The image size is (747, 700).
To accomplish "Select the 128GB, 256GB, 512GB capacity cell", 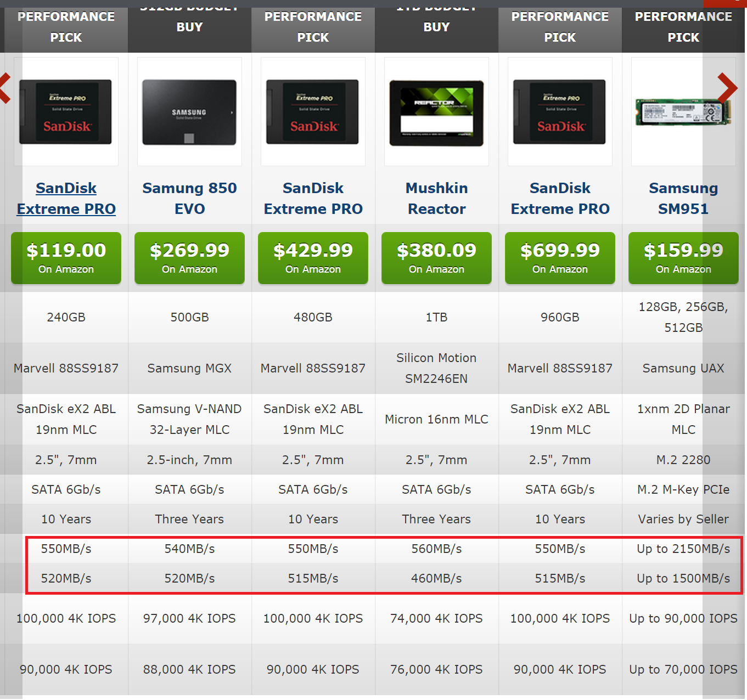I will tap(683, 317).
